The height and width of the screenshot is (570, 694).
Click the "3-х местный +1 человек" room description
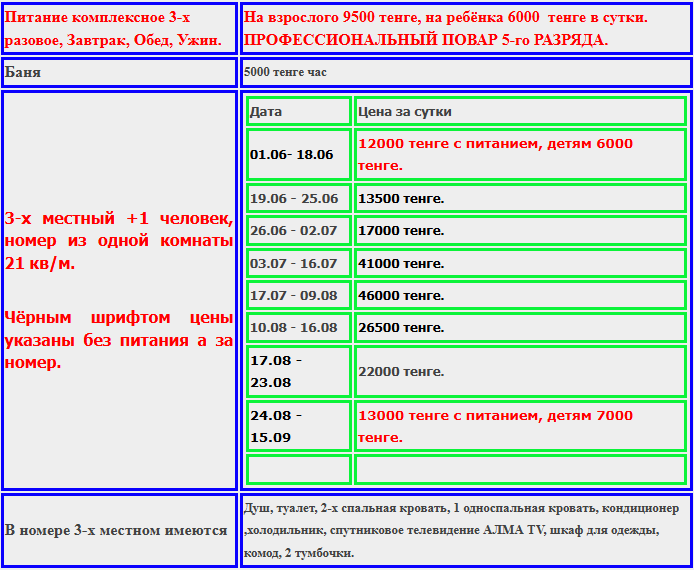click(118, 241)
